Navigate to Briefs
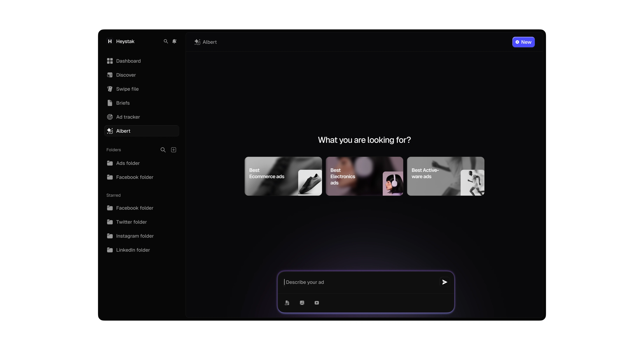This screenshot has height=350, width=644. [123, 103]
